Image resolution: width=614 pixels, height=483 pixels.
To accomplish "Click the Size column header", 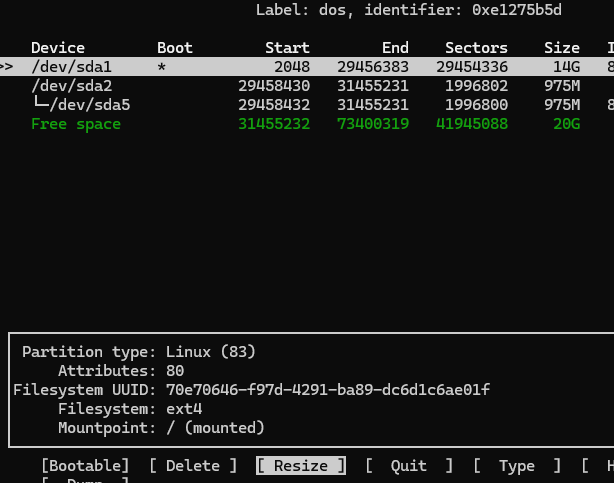I will (562, 48).
